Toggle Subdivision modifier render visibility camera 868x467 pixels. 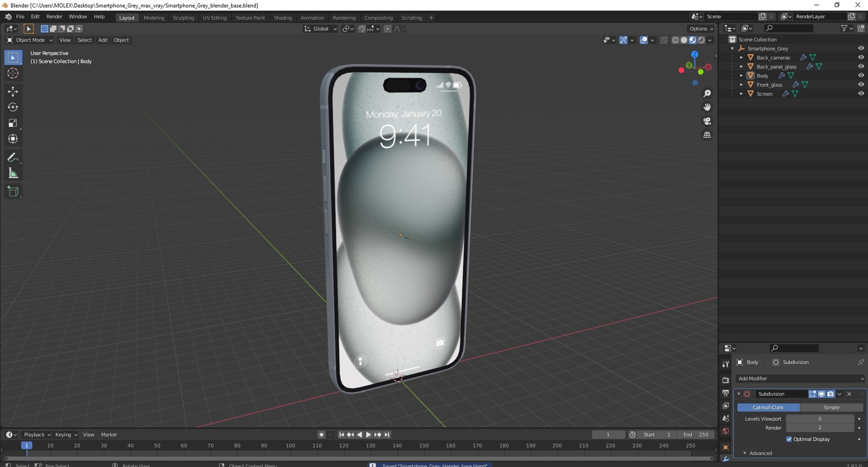pyautogui.click(x=830, y=394)
